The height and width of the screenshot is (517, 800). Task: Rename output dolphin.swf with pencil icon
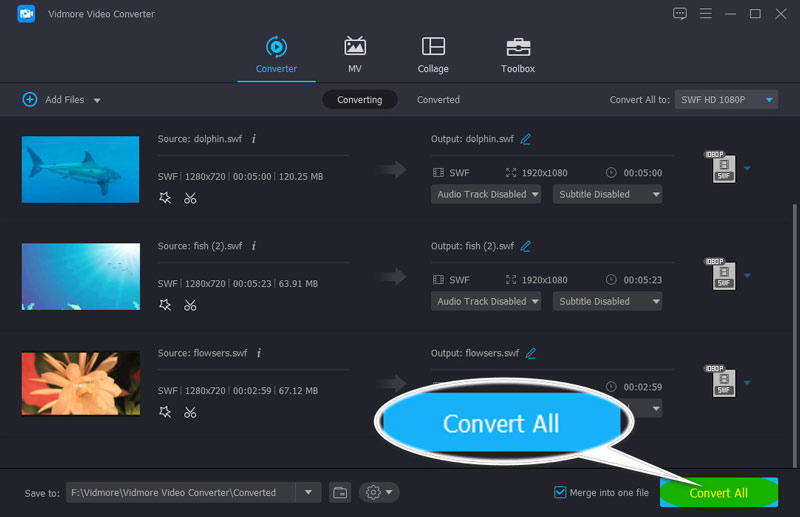526,139
